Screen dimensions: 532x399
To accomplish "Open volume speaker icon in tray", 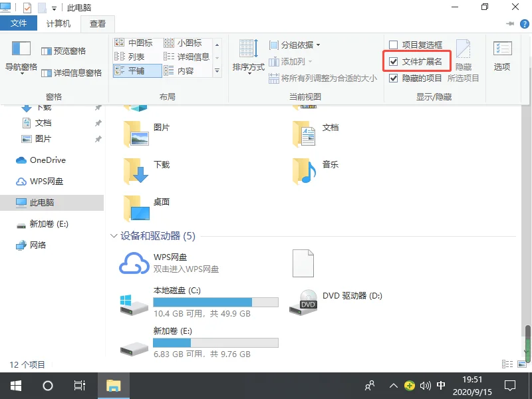I will click(x=425, y=386).
